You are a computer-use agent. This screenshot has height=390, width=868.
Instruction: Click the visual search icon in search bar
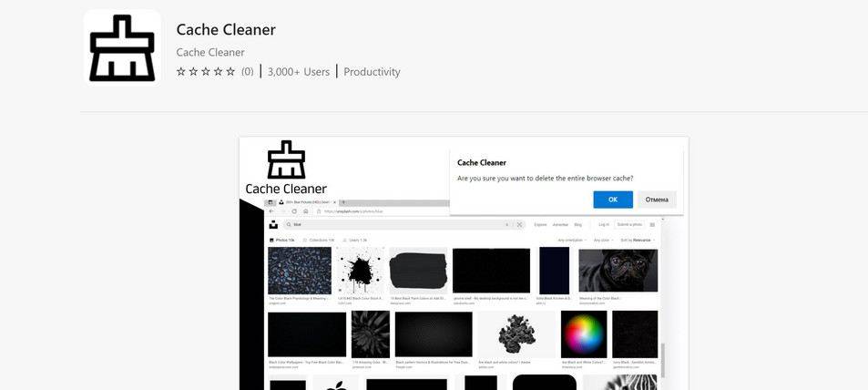(519, 225)
